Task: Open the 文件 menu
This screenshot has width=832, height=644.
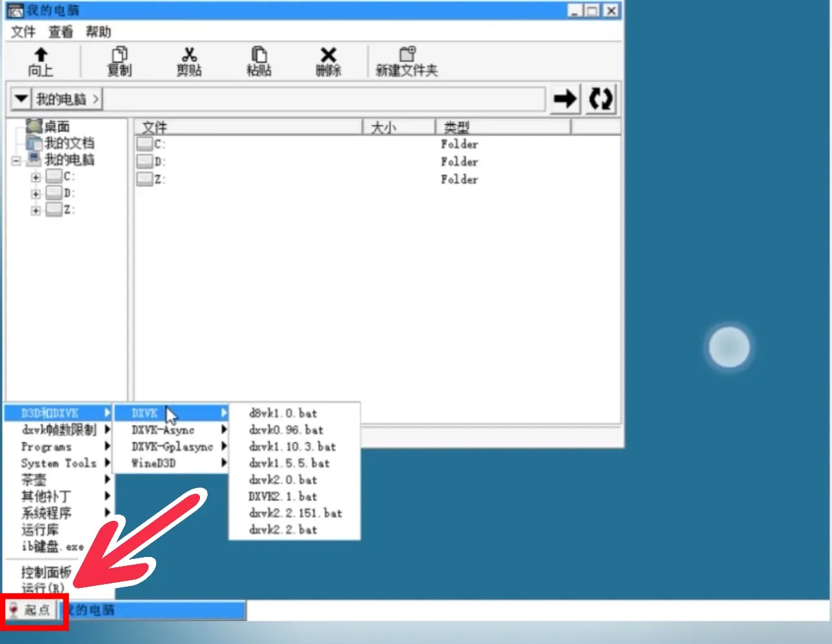Action: (x=23, y=32)
